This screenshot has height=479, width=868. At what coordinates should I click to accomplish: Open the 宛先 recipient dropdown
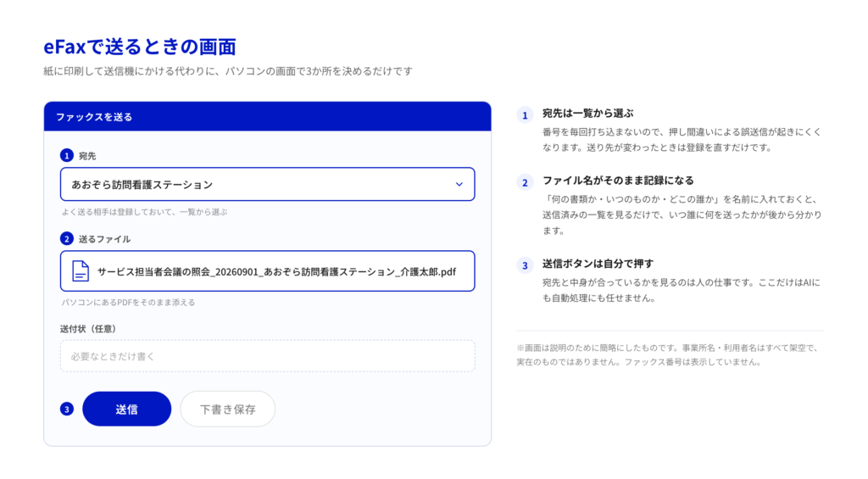(x=267, y=185)
